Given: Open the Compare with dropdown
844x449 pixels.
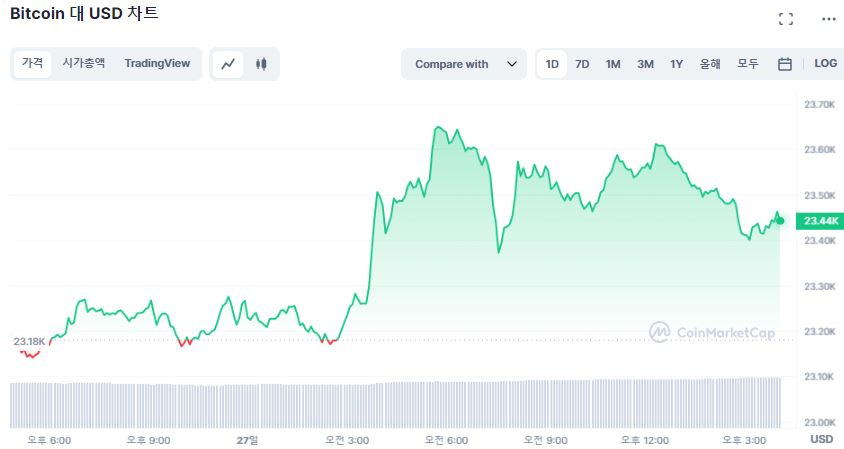Looking at the screenshot, I should point(463,64).
